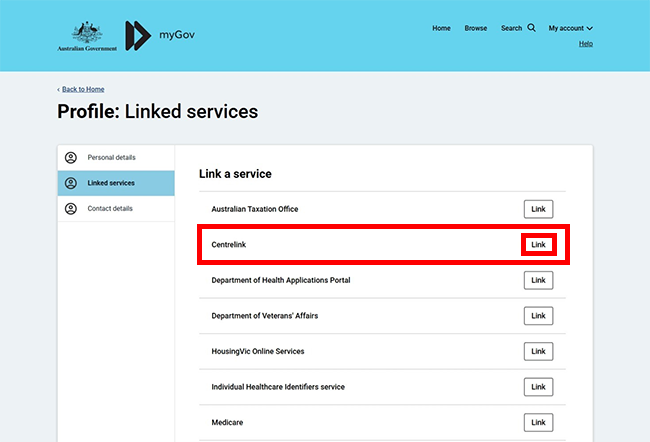The height and width of the screenshot is (442, 650).
Task: Go to Home in top navigation
Action: (x=441, y=28)
